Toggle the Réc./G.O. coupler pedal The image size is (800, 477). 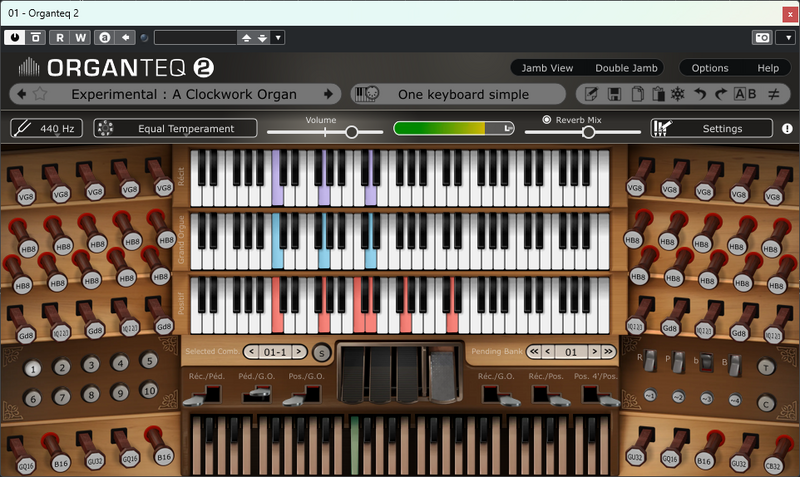point(501,395)
